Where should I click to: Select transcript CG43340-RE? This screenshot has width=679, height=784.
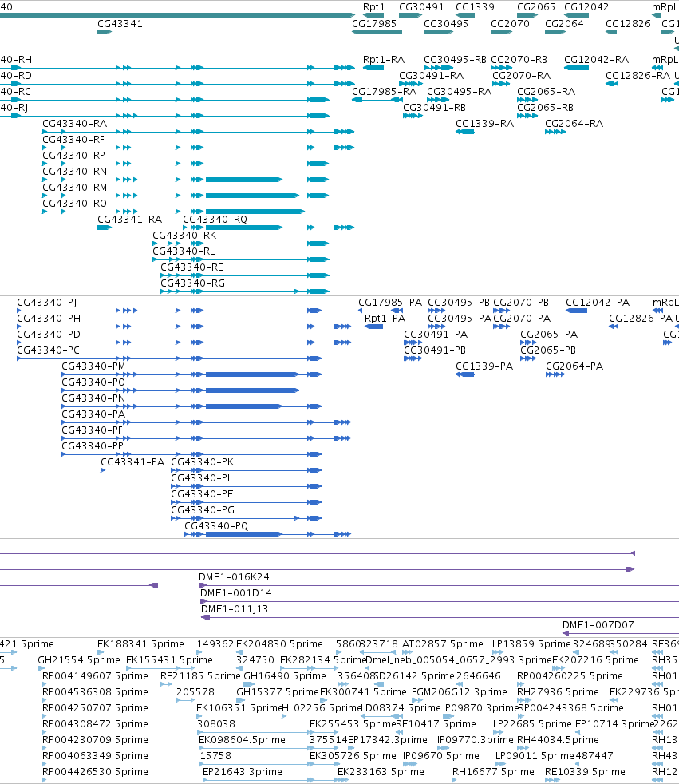point(191,267)
